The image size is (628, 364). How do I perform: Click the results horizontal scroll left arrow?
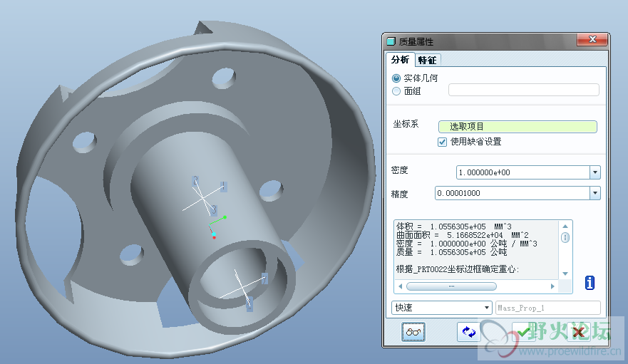tap(400, 286)
